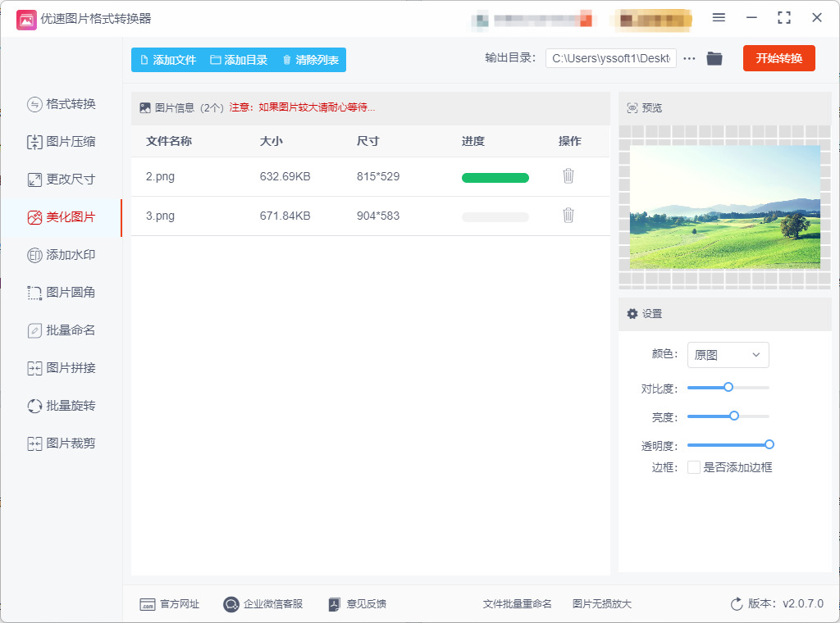The height and width of the screenshot is (623, 840).
Task: Enable the 是否添加边框 checkbox
Action: 694,467
